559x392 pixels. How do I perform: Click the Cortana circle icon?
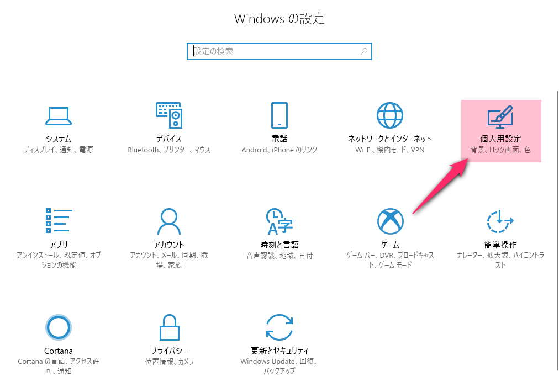tap(59, 327)
